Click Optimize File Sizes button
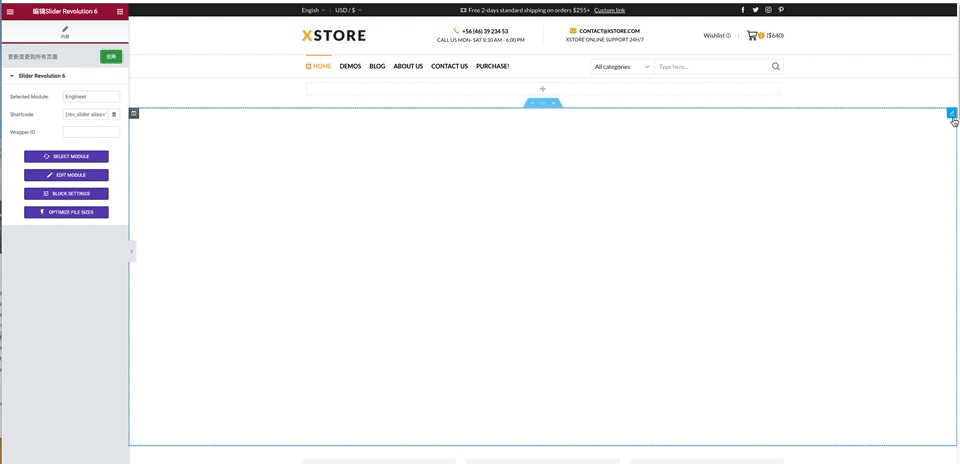Image resolution: width=960 pixels, height=464 pixels. point(66,212)
